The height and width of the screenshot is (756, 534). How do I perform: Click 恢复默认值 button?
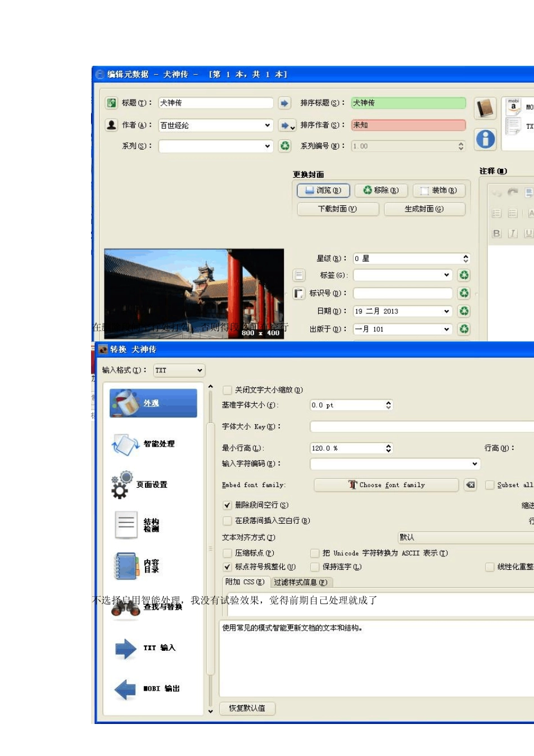tap(247, 708)
